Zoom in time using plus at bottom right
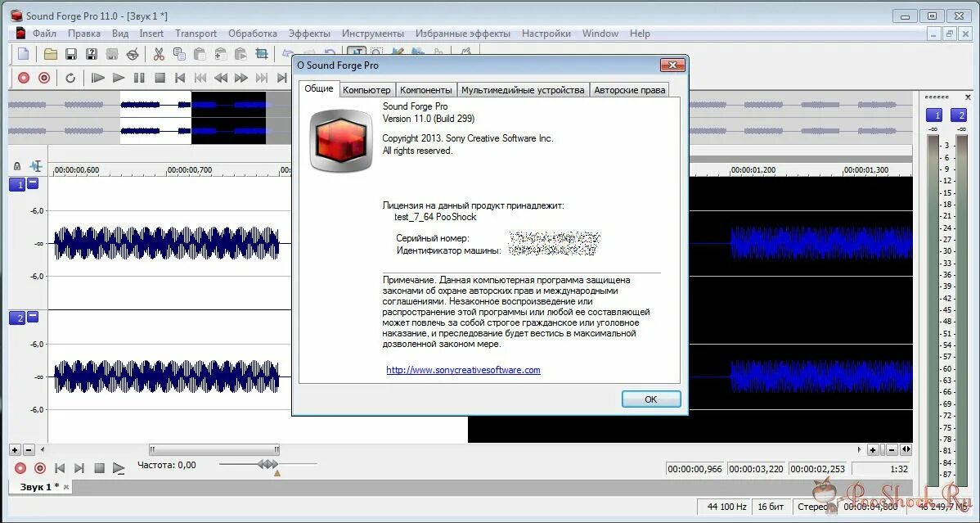The image size is (980, 523). coord(873,450)
